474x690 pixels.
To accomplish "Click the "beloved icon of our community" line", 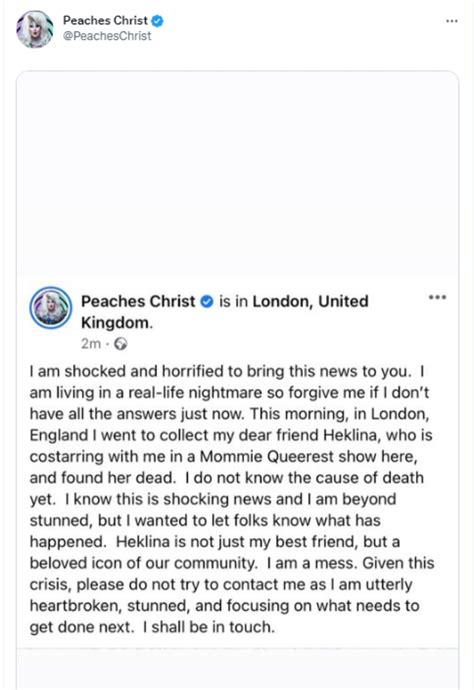I will (143, 563).
